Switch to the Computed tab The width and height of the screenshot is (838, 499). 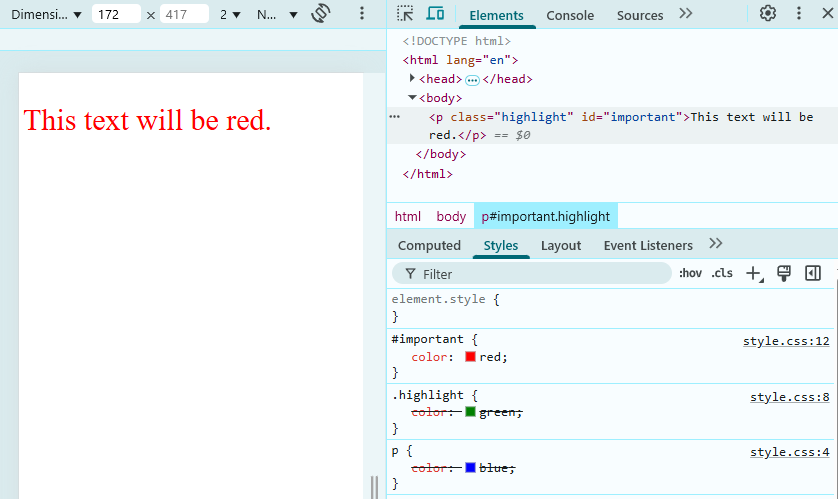click(429, 245)
